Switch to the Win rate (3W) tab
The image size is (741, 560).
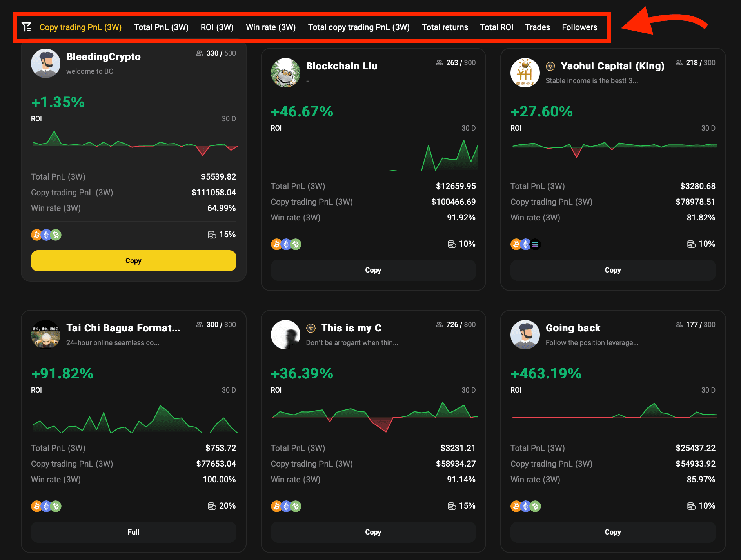tap(271, 27)
